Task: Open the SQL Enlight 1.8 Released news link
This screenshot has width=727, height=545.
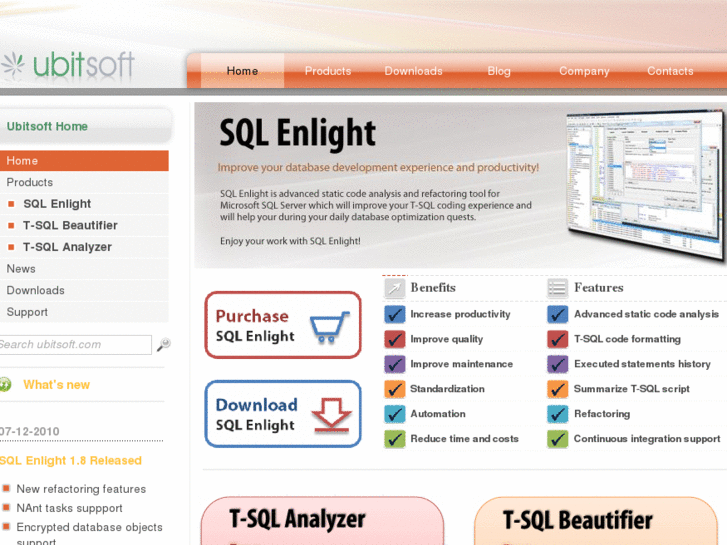Action: [x=71, y=461]
